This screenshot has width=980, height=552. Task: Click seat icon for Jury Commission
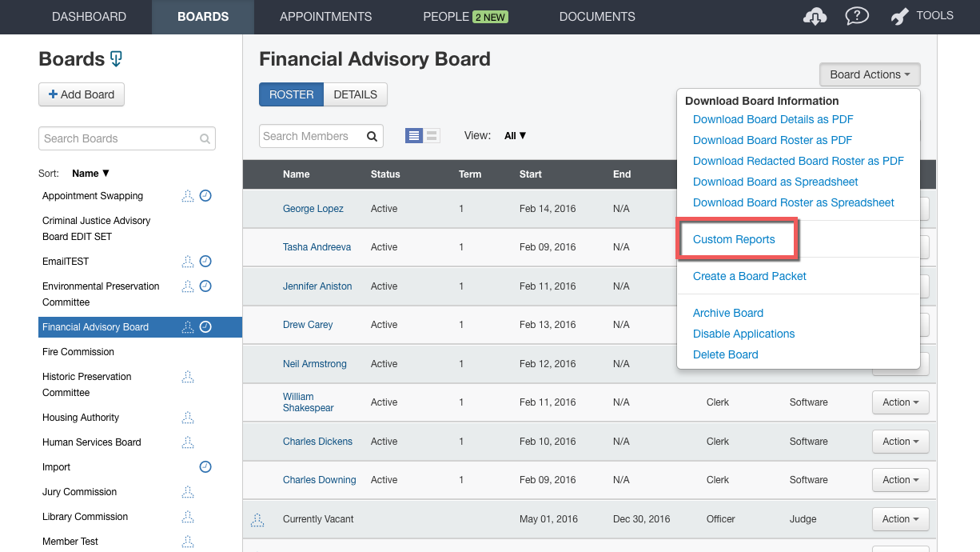pyautogui.click(x=188, y=492)
